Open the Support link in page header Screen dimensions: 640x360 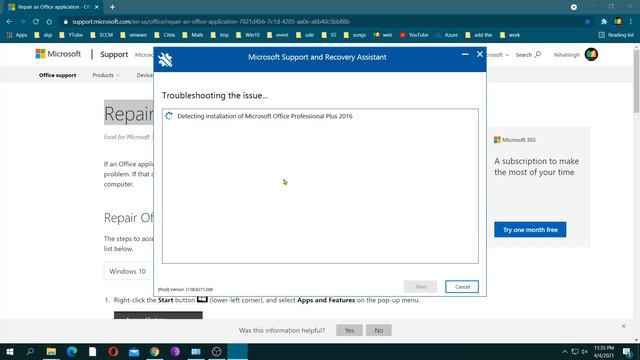[x=114, y=54]
